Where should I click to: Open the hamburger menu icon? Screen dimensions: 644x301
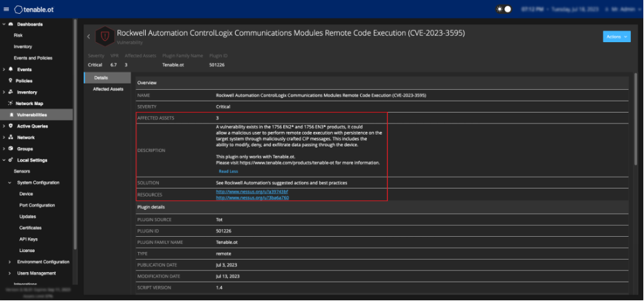click(6, 10)
